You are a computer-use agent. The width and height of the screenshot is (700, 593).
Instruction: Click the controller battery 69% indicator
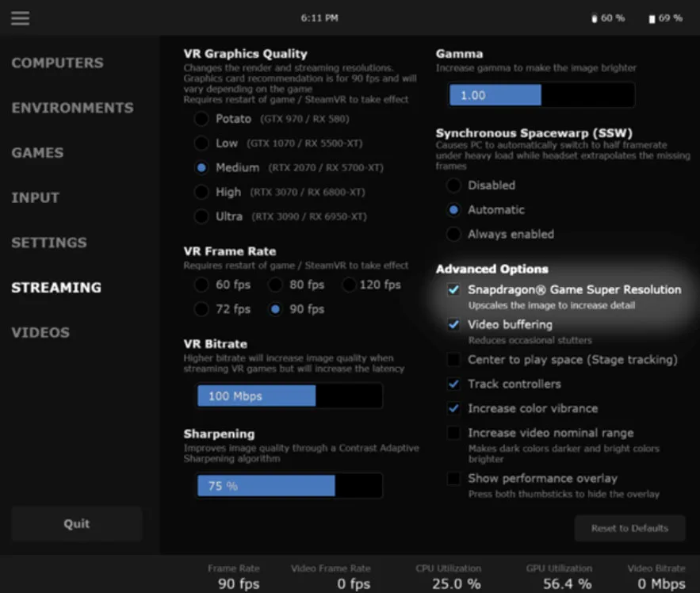click(x=666, y=18)
